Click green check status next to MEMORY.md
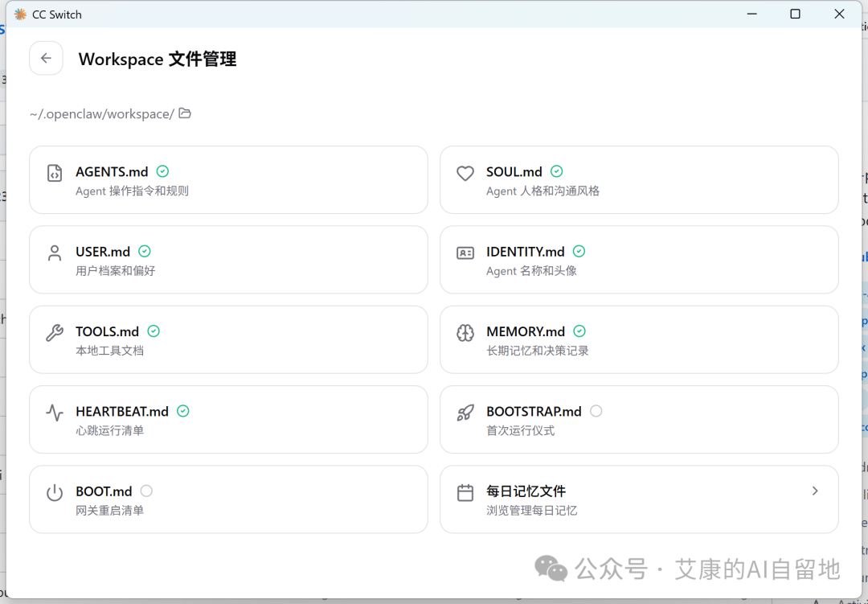The width and height of the screenshot is (868, 604). (579, 331)
